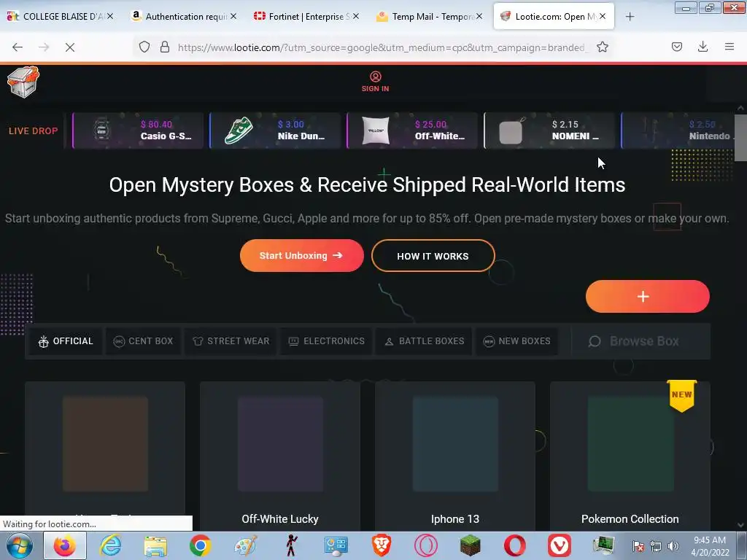Open the Sign In user icon
Screen dimensions: 747x560
376,77
